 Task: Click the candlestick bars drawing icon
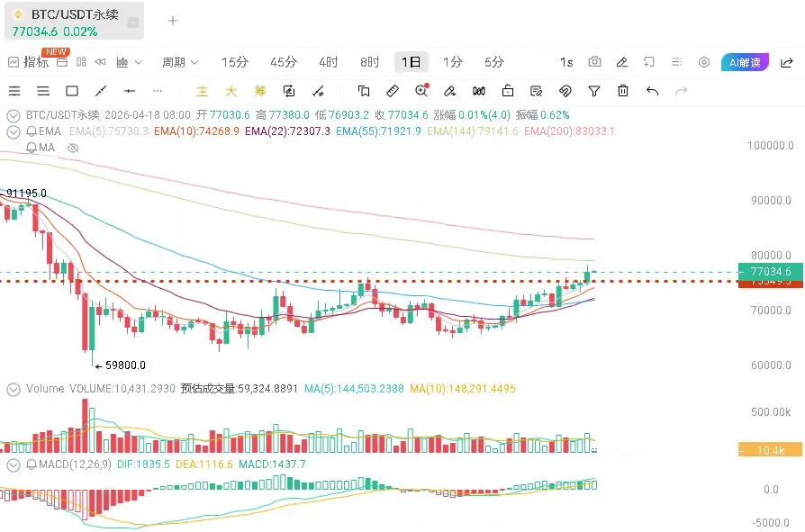tap(479, 91)
